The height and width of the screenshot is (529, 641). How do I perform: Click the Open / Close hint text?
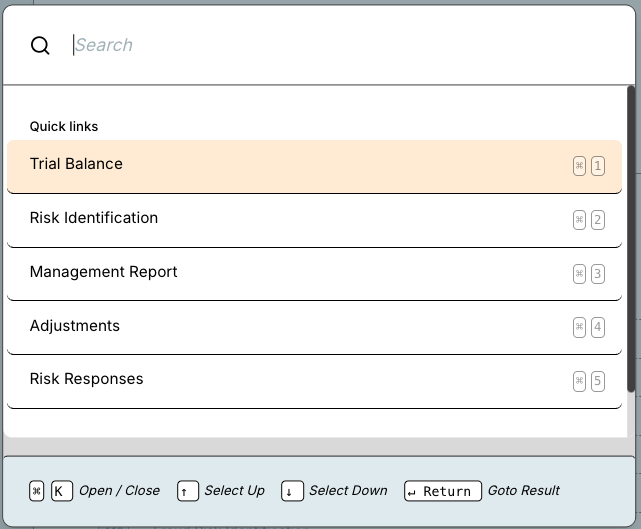[119, 490]
